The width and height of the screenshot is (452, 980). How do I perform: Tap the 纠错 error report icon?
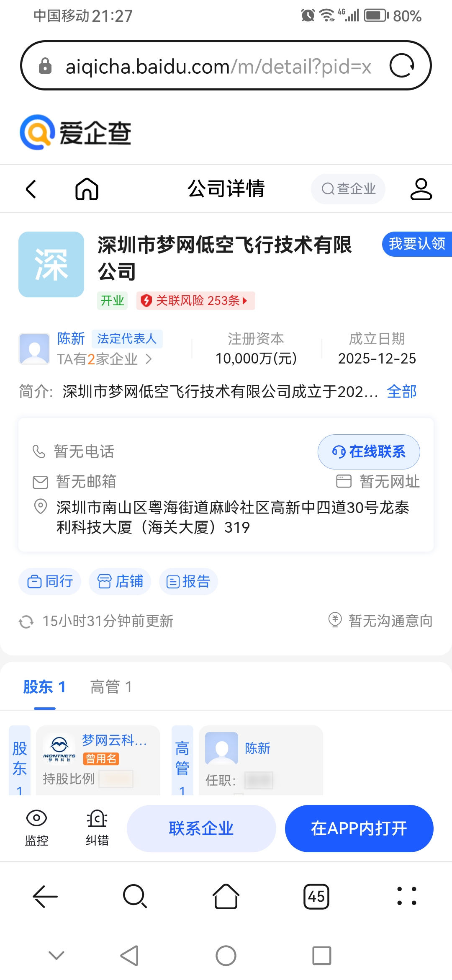point(97,818)
